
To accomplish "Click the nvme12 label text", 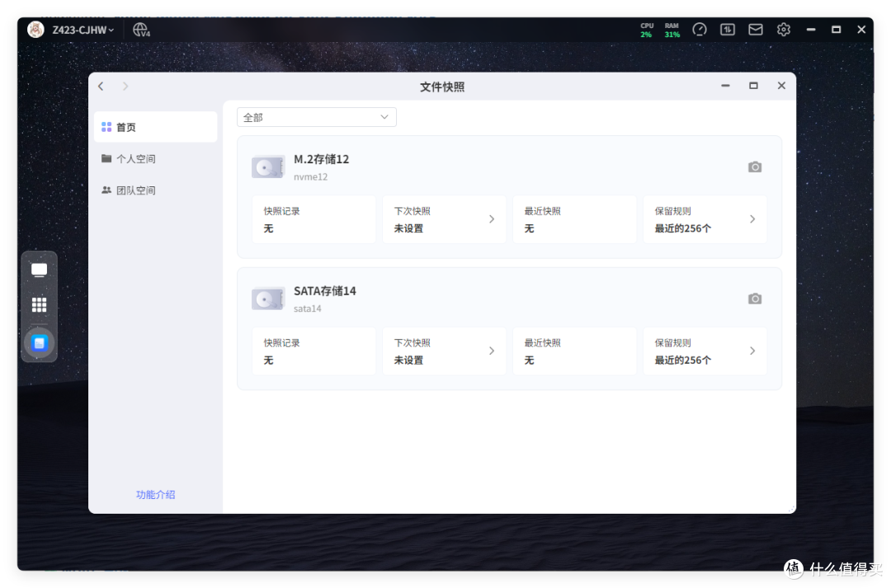I will [x=310, y=176].
